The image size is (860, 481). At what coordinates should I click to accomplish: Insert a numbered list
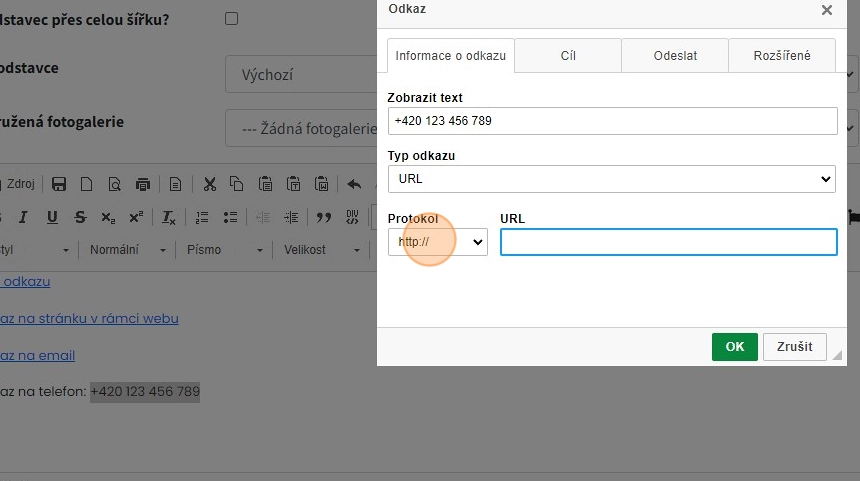pyautogui.click(x=202, y=217)
